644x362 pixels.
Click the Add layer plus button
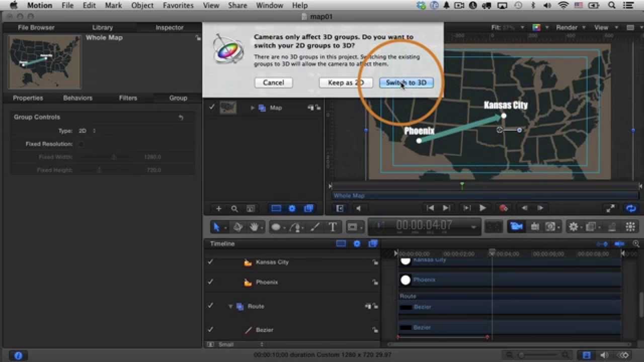218,209
